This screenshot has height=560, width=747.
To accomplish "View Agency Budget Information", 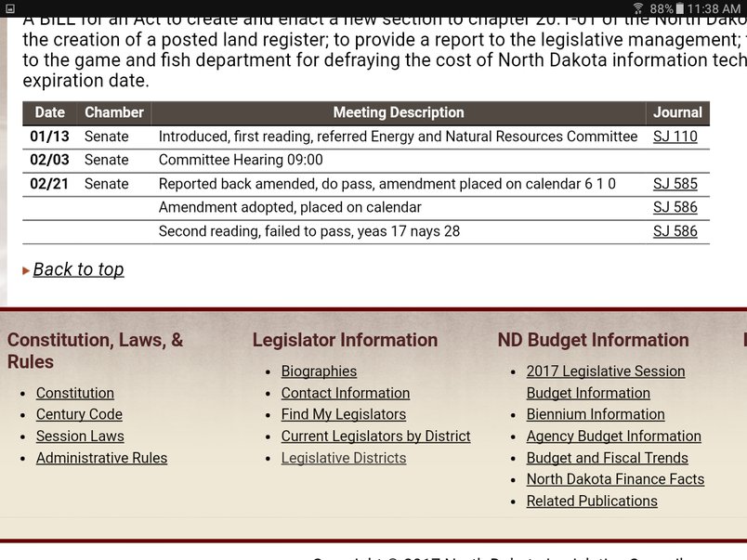I will point(613,436).
